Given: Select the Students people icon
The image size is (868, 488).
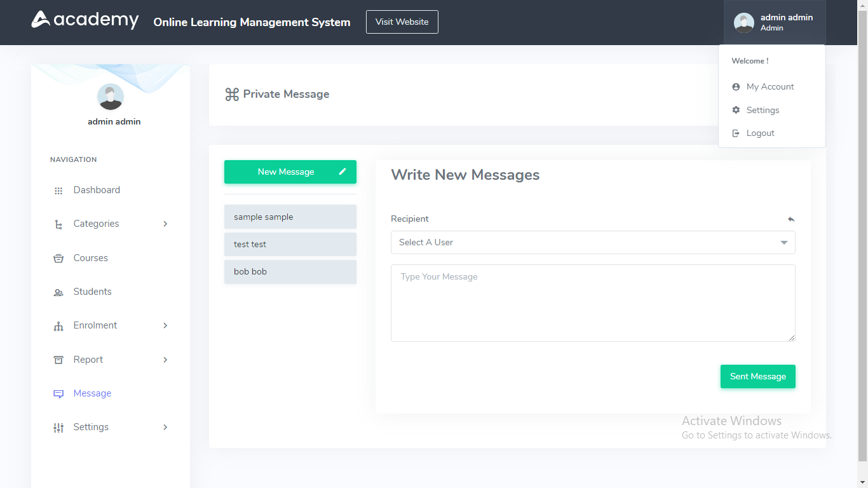Looking at the screenshot, I should pyautogui.click(x=58, y=291).
